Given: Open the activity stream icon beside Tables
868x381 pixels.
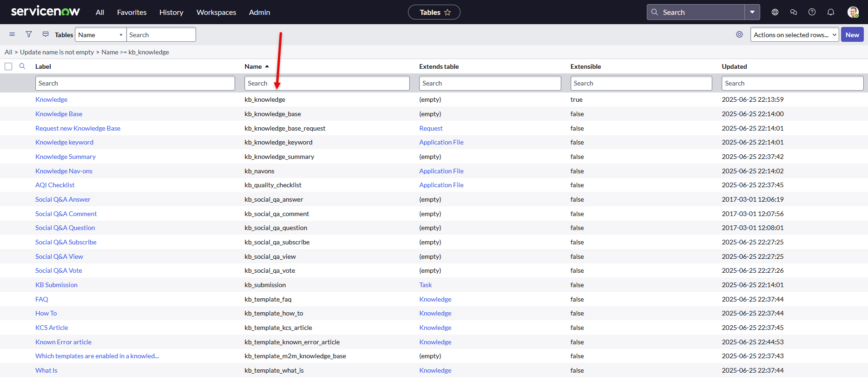Looking at the screenshot, I should click(46, 34).
